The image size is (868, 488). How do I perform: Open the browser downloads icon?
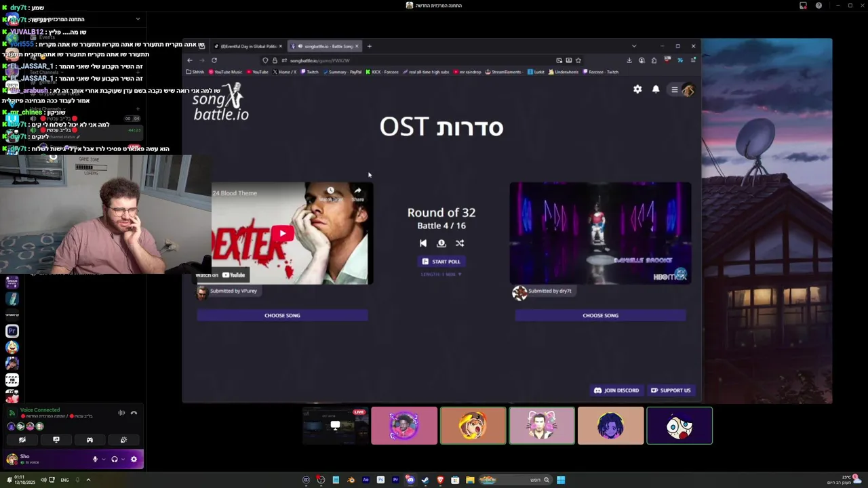click(x=629, y=60)
